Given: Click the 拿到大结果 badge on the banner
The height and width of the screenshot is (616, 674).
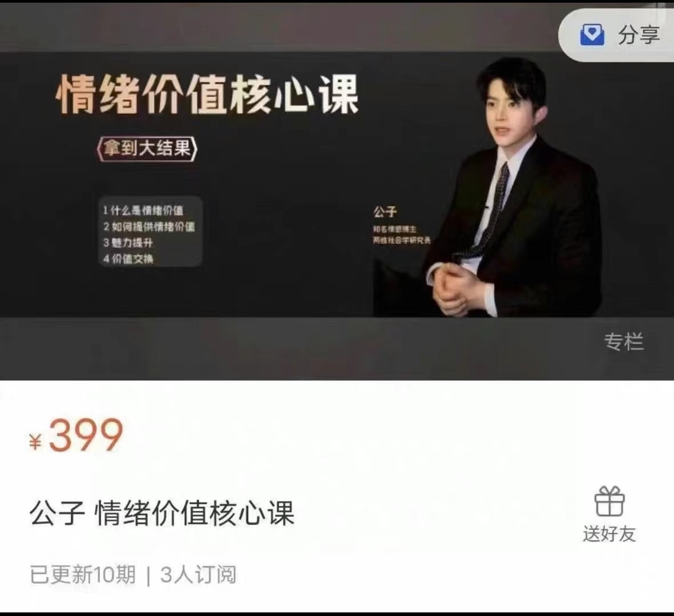Looking at the screenshot, I should (147, 149).
